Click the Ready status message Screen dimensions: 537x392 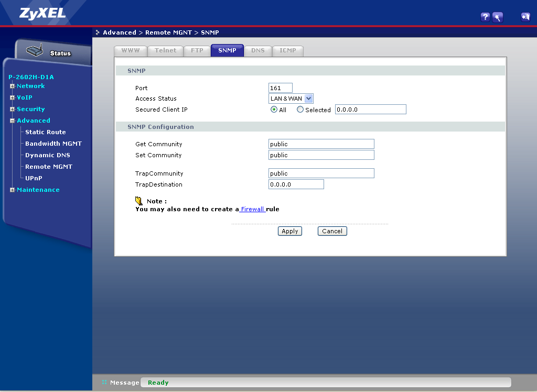158,383
